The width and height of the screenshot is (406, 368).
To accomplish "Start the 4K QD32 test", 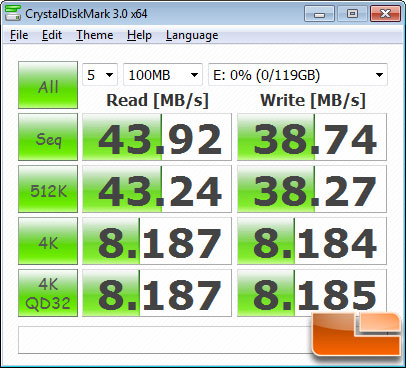I will click(48, 293).
